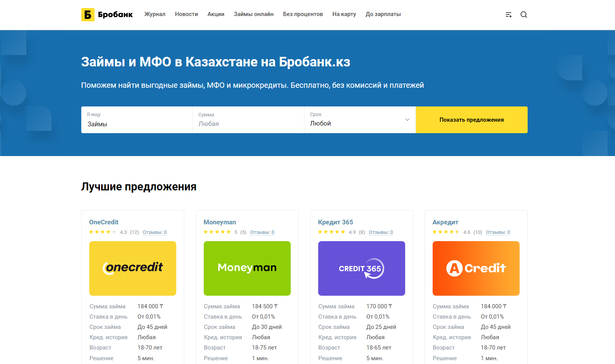Click the yellow onecredit logo image
615x364 pixels.
point(133,268)
